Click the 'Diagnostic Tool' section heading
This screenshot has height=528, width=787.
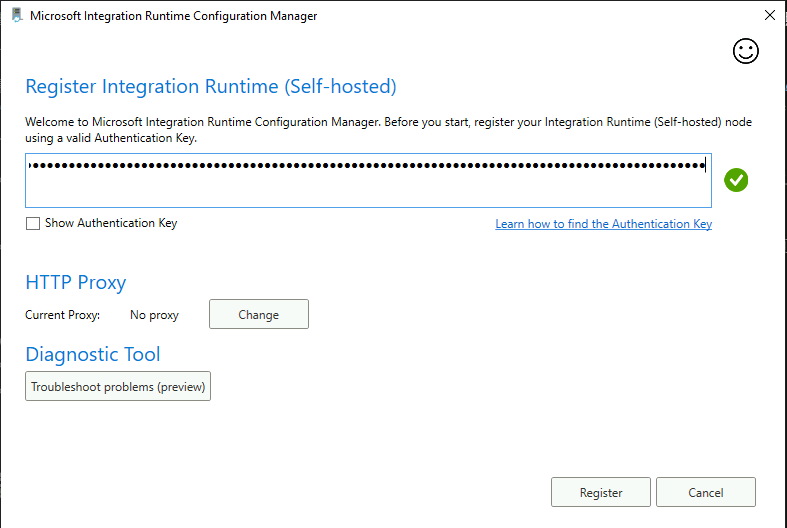point(93,354)
